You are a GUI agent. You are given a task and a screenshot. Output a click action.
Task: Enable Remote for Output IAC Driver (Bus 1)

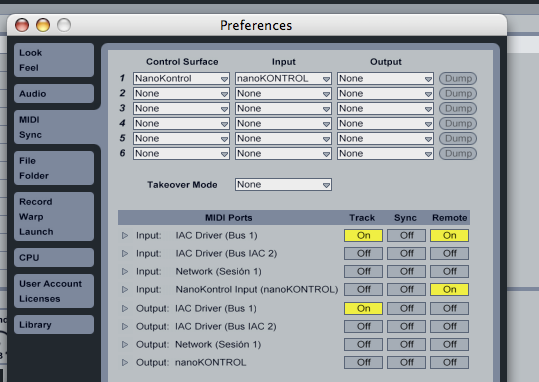(449, 308)
